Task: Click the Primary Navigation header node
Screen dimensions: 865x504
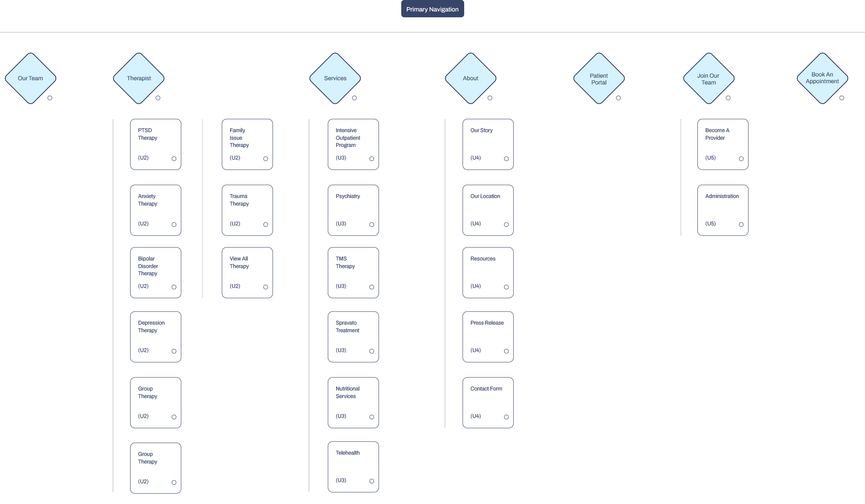Action: click(432, 8)
